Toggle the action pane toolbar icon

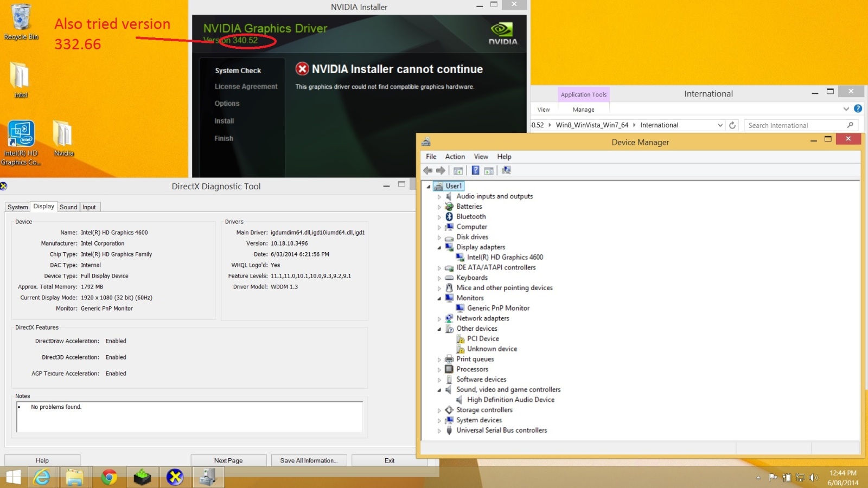(x=489, y=171)
